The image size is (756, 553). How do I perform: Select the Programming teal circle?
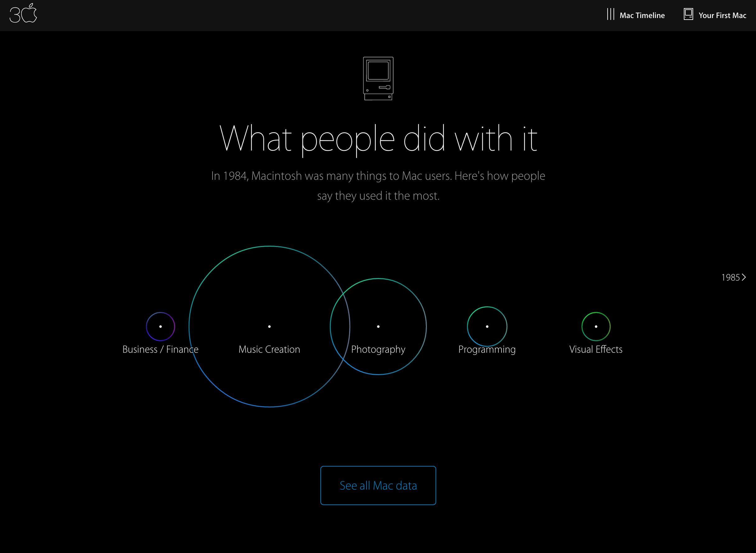[x=487, y=326]
